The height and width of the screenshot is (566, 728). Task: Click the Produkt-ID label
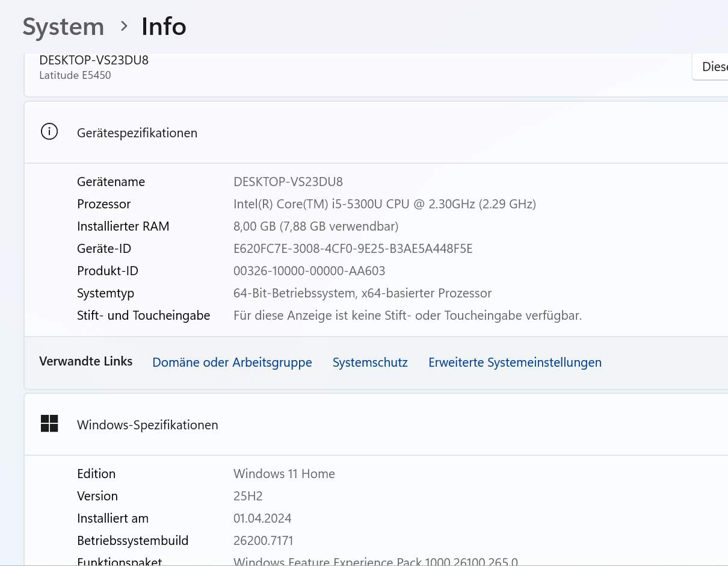tap(108, 271)
